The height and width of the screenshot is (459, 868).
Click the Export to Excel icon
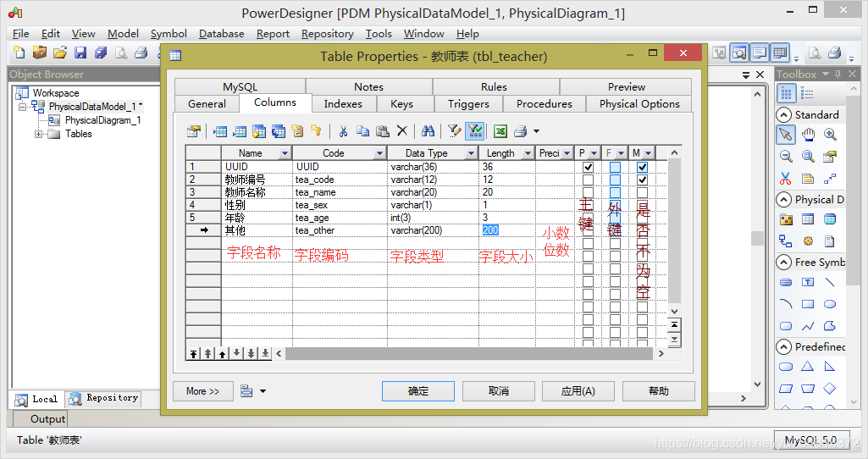point(500,131)
